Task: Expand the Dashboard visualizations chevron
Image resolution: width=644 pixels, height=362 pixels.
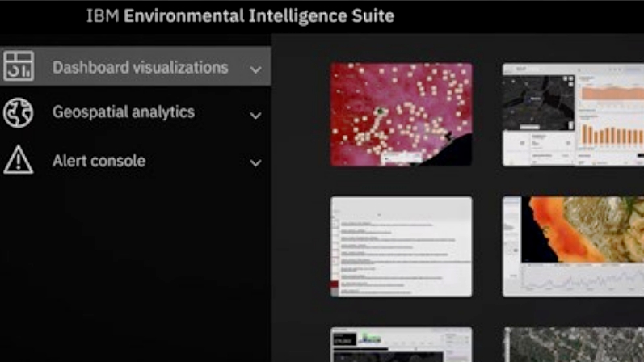Action: point(255,69)
